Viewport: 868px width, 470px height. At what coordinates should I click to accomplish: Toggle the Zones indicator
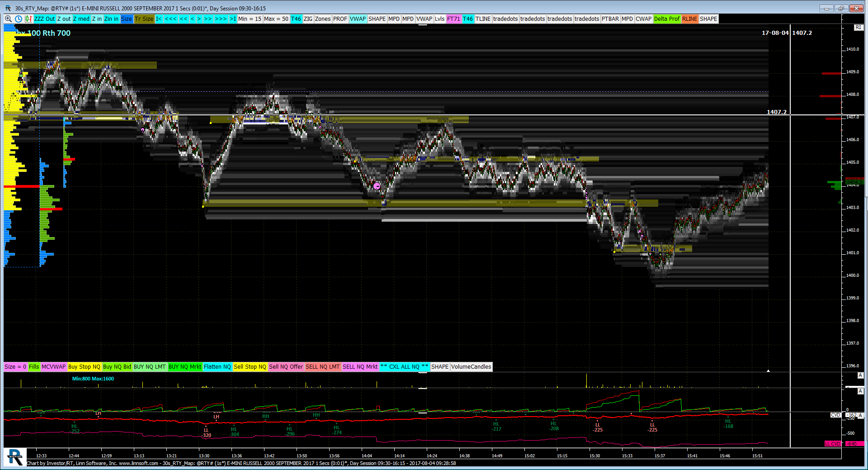tap(323, 19)
